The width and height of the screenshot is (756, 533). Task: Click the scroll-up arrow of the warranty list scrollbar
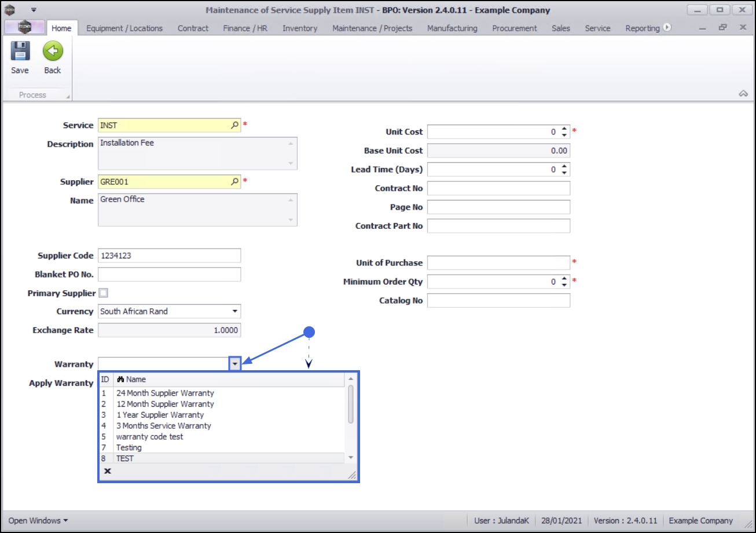(350, 379)
